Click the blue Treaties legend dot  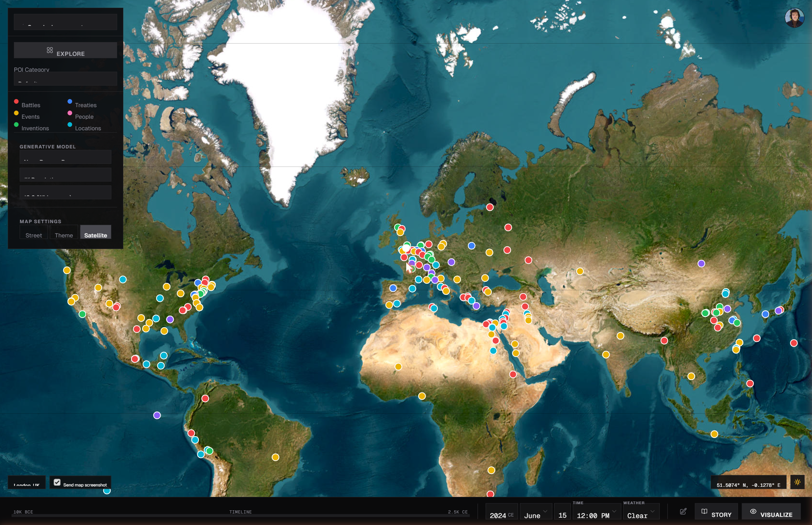[70, 101]
